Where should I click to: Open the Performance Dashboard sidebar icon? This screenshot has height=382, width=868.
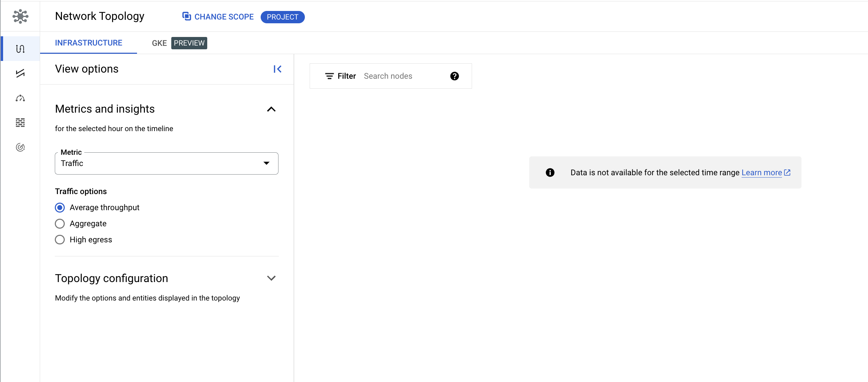(x=20, y=98)
